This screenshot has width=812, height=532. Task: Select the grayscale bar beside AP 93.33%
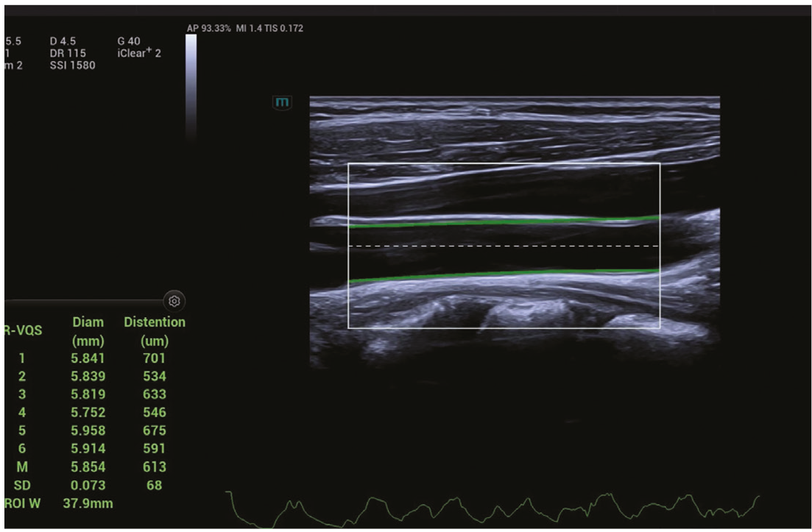(x=191, y=87)
